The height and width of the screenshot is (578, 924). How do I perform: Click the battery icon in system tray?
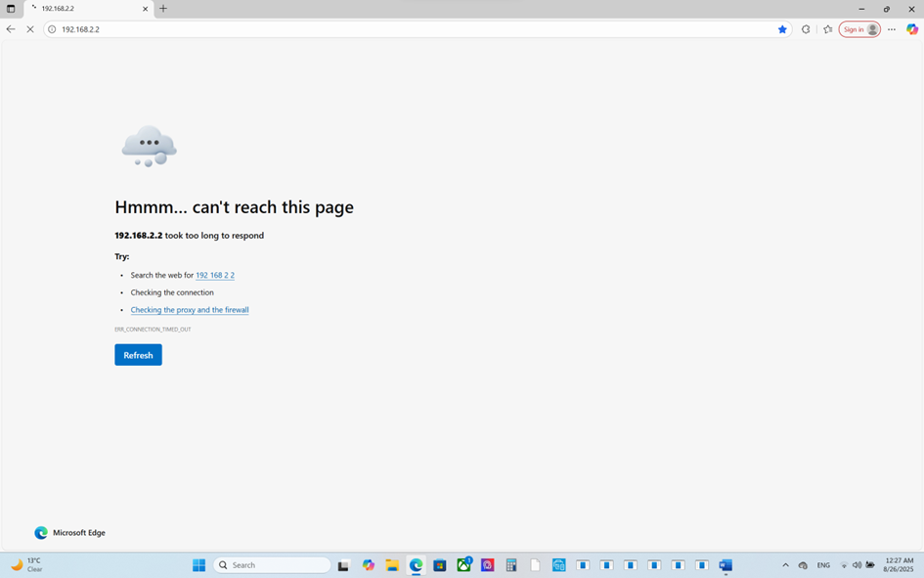pyautogui.click(x=870, y=565)
